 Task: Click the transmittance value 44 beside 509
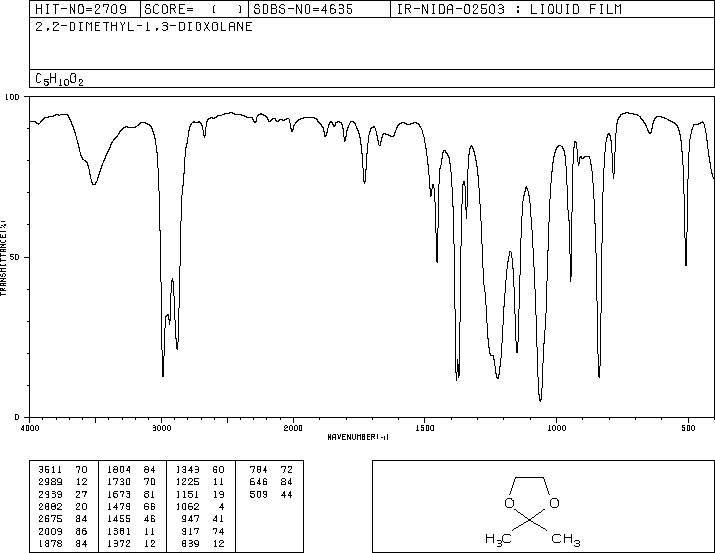pyautogui.click(x=287, y=494)
